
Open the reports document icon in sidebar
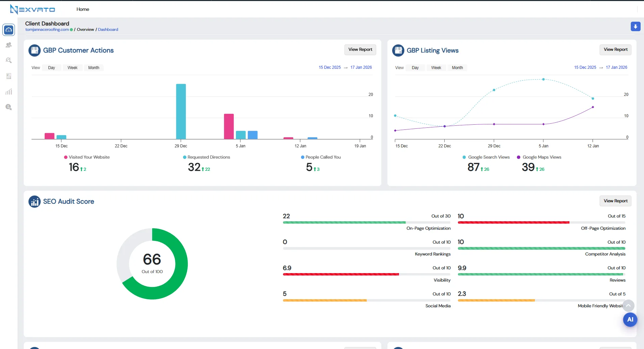click(8, 76)
